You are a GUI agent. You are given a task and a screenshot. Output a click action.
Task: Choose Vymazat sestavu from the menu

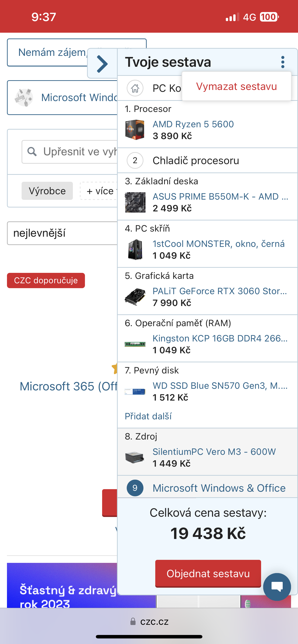[236, 86]
